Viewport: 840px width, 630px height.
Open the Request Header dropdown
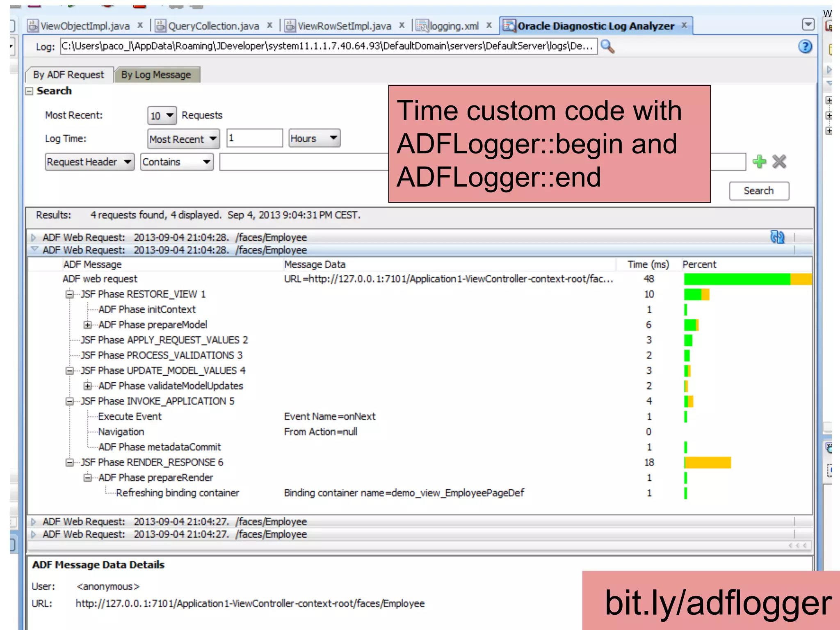(89, 162)
